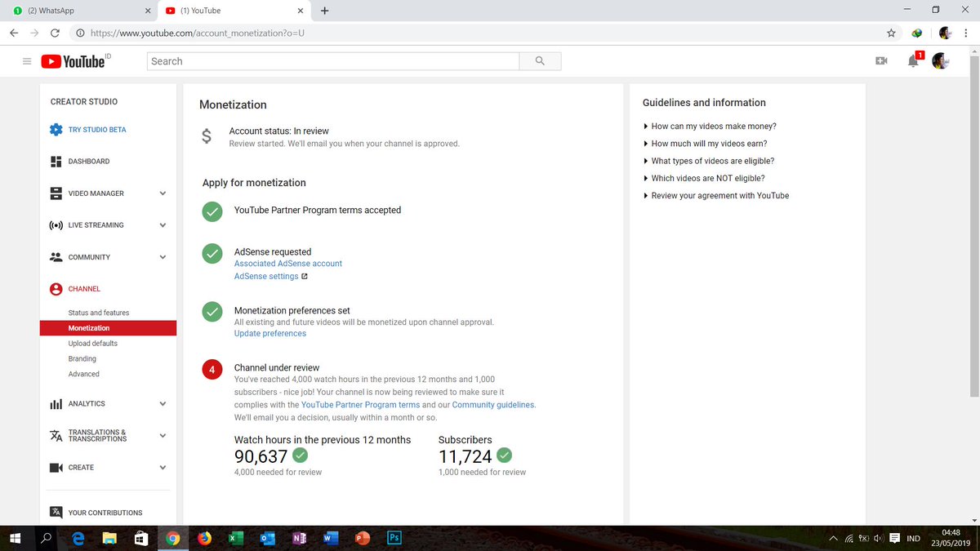Open the notifications bell

(914, 61)
